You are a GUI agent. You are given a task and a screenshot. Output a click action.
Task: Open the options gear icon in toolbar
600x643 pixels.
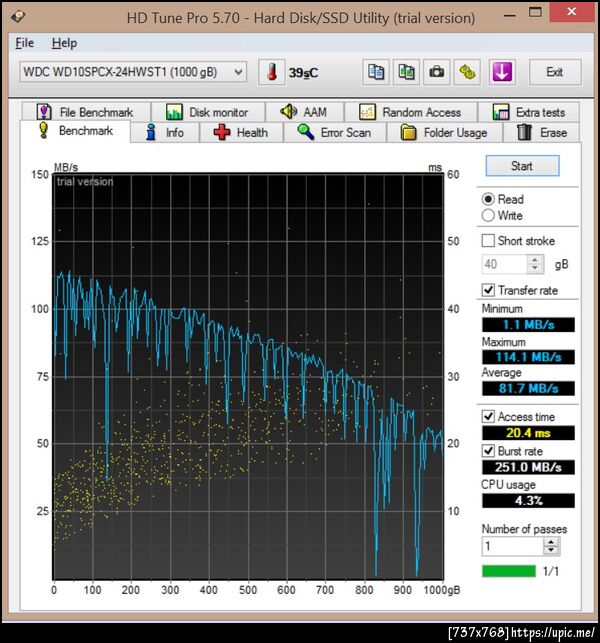(x=468, y=72)
